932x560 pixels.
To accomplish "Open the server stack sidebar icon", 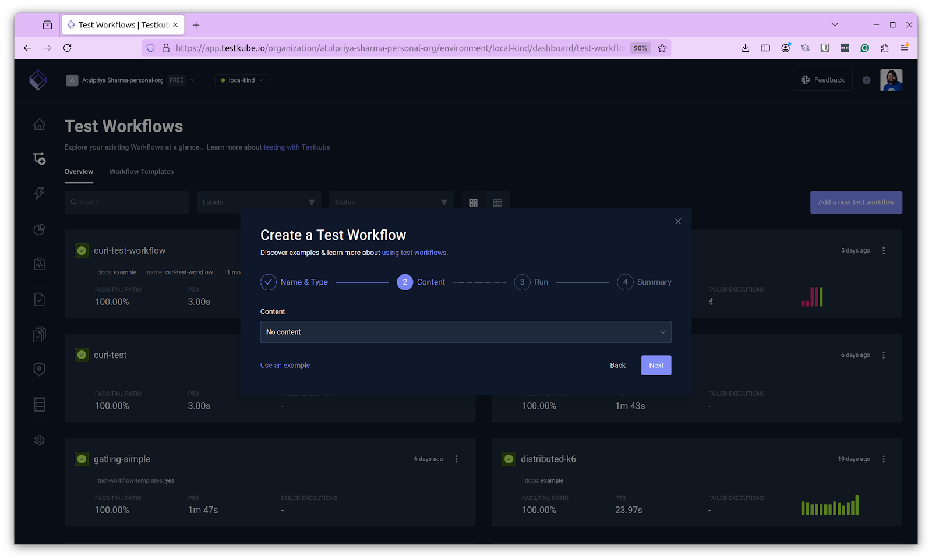I will [x=39, y=404].
